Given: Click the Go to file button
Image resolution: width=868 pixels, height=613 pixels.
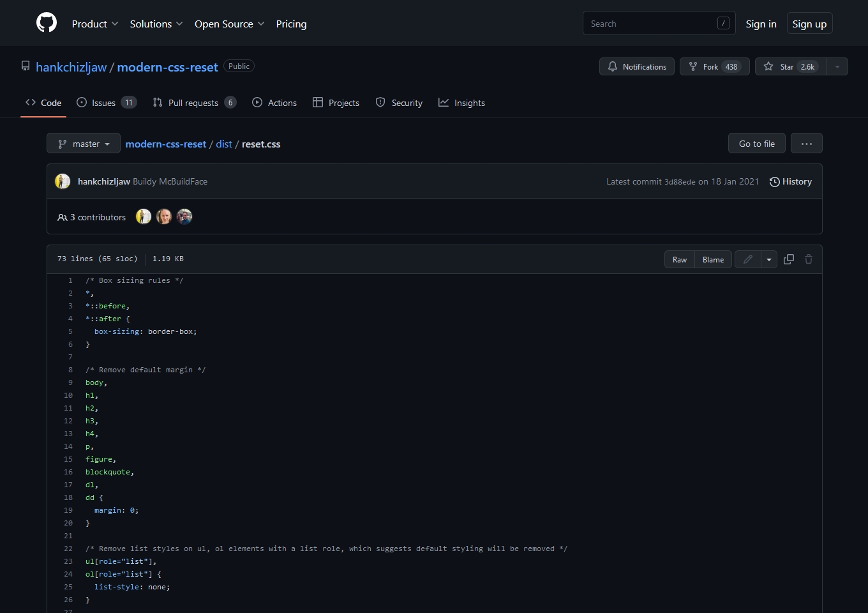Looking at the screenshot, I should pyautogui.click(x=757, y=144).
